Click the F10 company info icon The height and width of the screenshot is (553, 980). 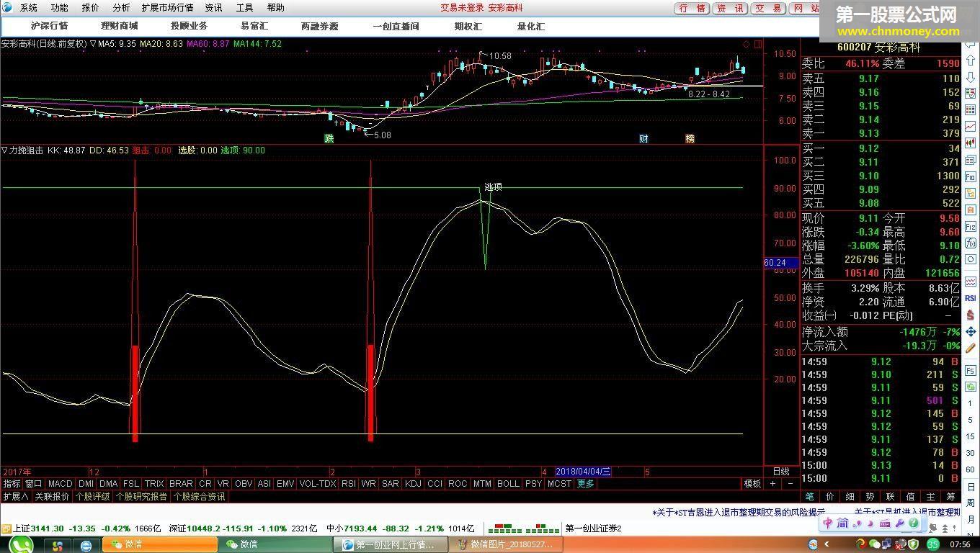coord(970,176)
